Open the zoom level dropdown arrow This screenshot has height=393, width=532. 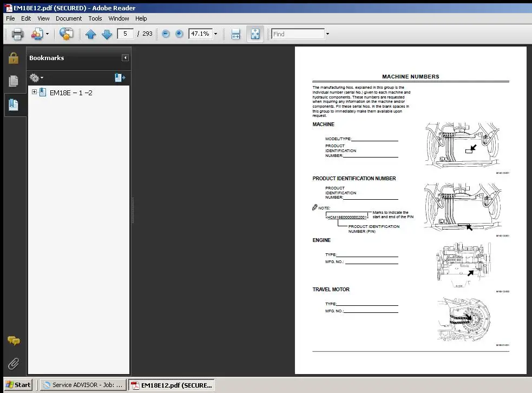pyautogui.click(x=215, y=34)
